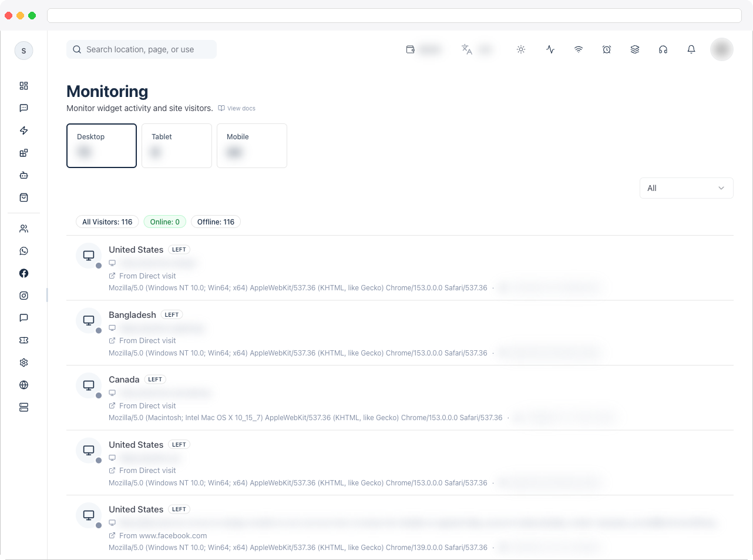Switch to the Mobile device tab

coord(252,146)
